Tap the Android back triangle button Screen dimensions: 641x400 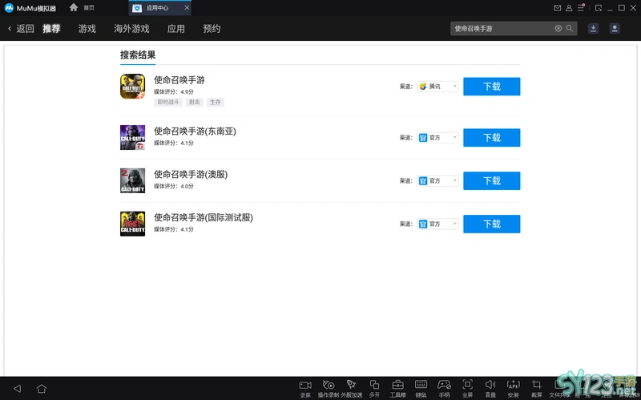(x=17, y=389)
